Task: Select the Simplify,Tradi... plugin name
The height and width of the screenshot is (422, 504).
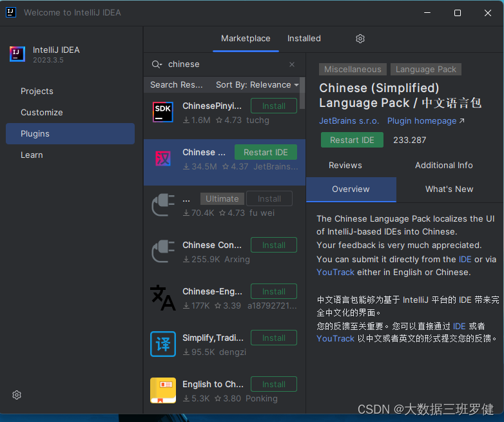Action: pyautogui.click(x=213, y=338)
